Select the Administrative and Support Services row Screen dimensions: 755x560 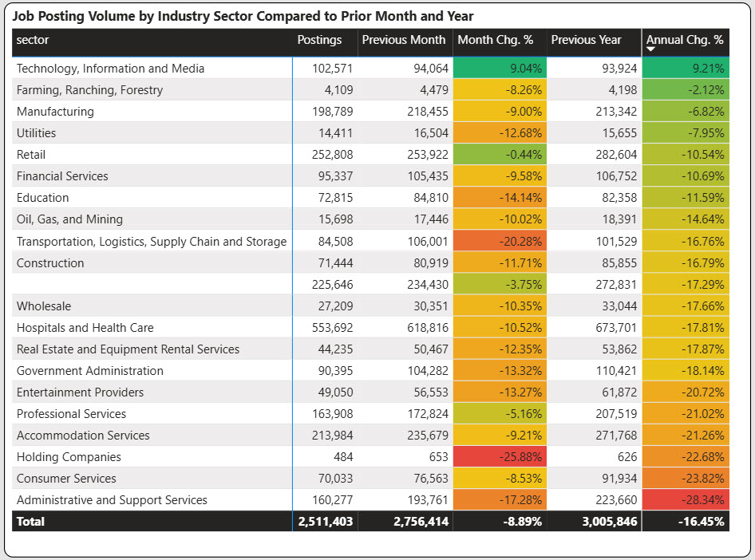[x=112, y=500]
